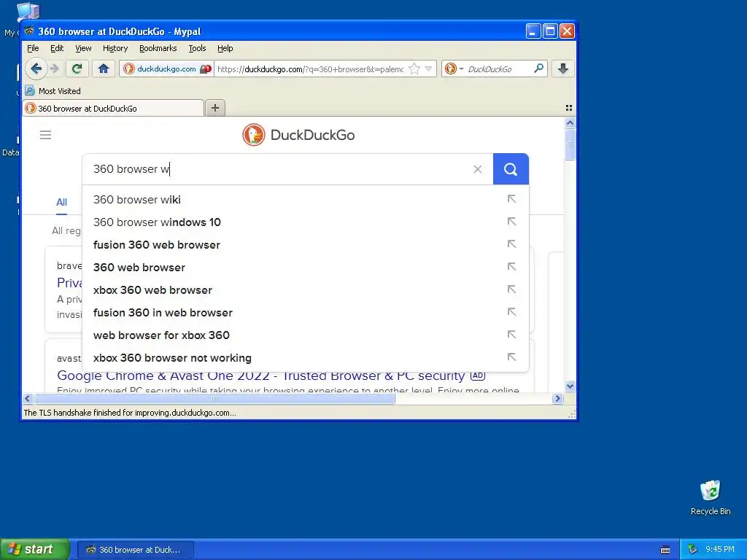Open Most Visited bookmarks folder

pos(53,90)
